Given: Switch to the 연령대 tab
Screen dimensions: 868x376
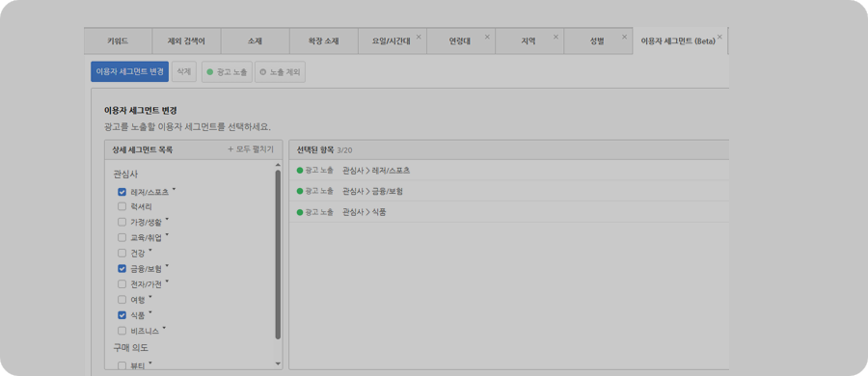Looking at the screenshot, I should point(460,41).
